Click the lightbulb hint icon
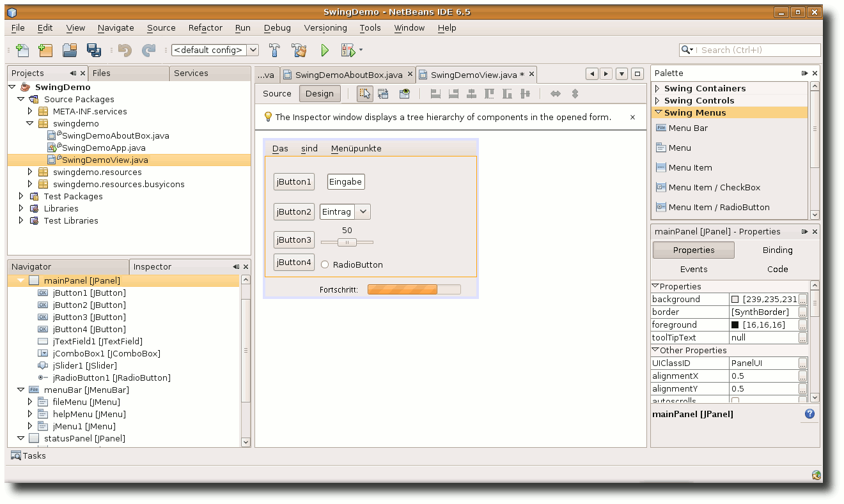The height and width of the screenshot is (504, 844). [x=269, y=117]
